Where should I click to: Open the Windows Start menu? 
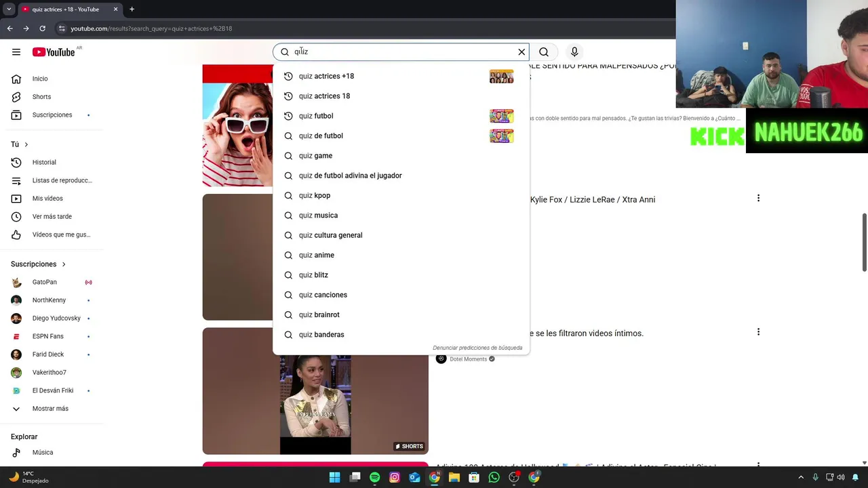coord(334,477)
